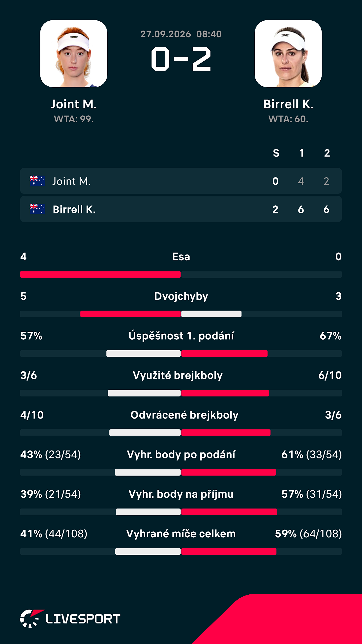
Task: Click Australian flag next to Joint M.
Action: coord(37,181)
